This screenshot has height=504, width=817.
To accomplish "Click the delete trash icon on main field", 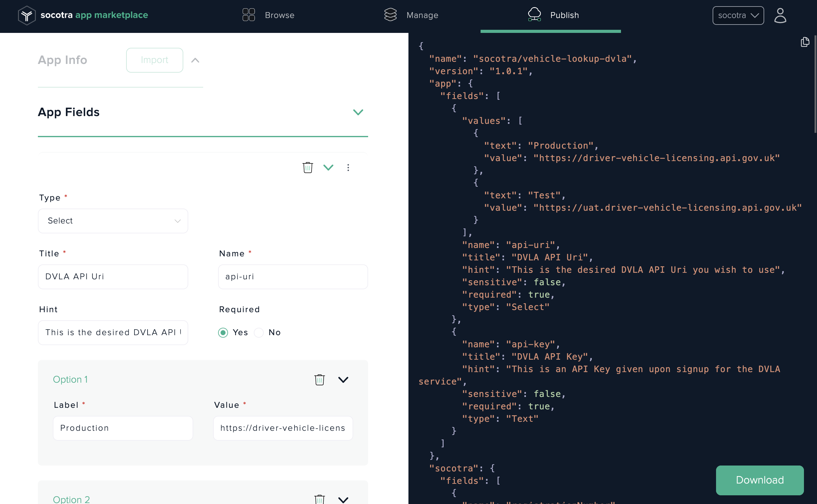I will pyautogui.click(x=308, y=168).
